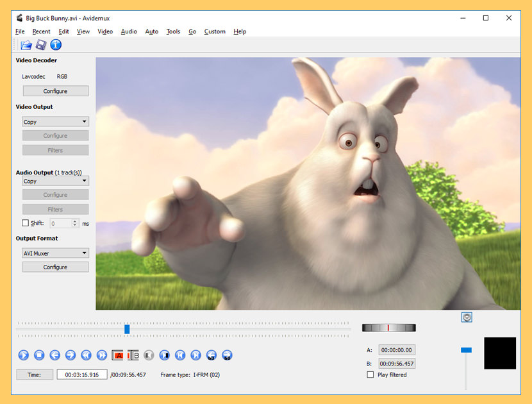Click the marker A time field
The image size is (532, 404).
(397, 349)
